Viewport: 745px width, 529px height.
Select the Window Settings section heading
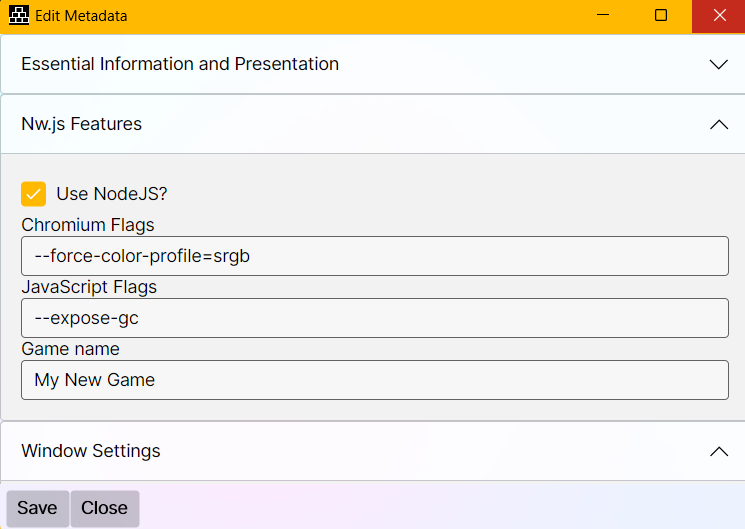[x=91, y=451]
